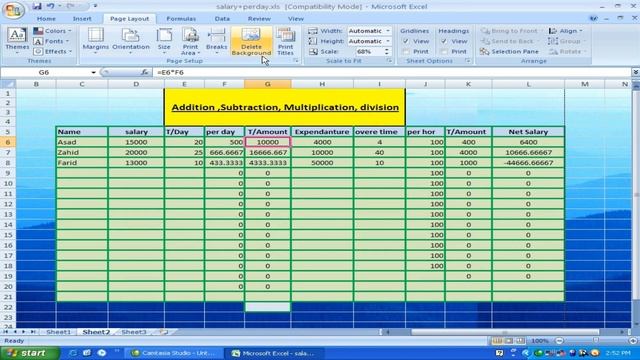Open the Selection Pane

click(509, 51)
